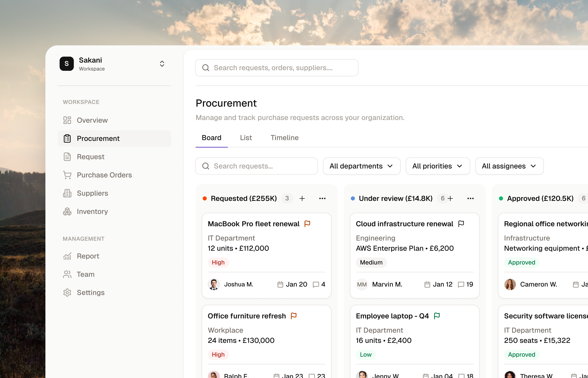588x378 pixels.
Task: Click into the Search requests filter field
Action: (x=256, y=166)
